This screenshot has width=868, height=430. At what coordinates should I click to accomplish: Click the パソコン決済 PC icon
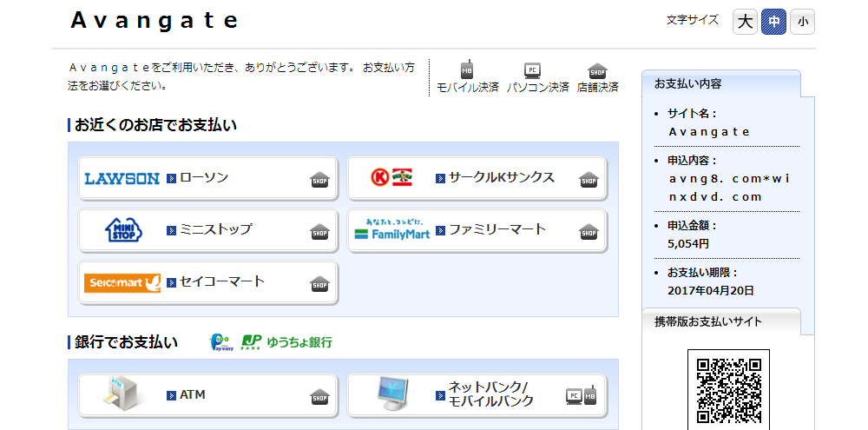click(532, 70)
